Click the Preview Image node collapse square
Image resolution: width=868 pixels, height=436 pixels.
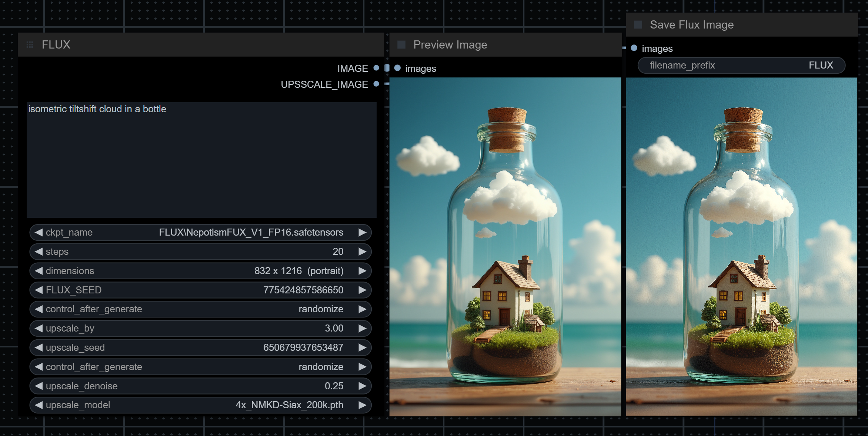[x=401, y=45]
